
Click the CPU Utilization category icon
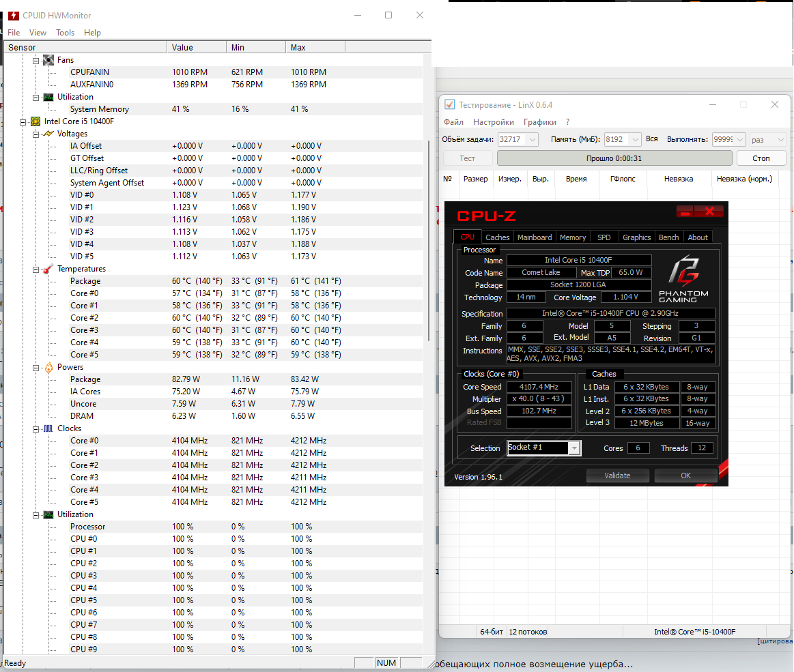48,514
